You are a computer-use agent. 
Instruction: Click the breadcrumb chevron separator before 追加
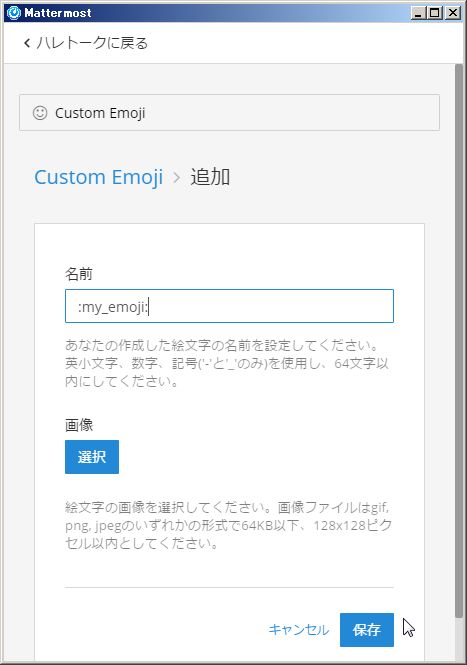point(176,177)
